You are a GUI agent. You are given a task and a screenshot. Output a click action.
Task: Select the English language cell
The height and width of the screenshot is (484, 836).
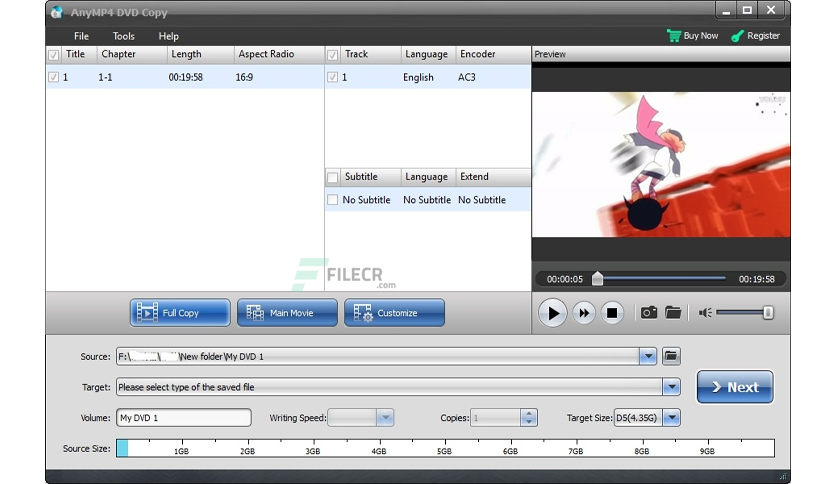(x=418, y=77)
